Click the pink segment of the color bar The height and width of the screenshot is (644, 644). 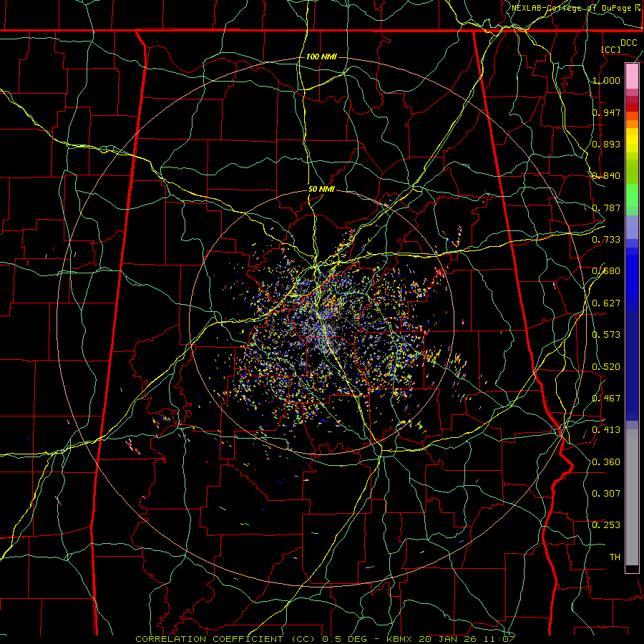(632, 77)
